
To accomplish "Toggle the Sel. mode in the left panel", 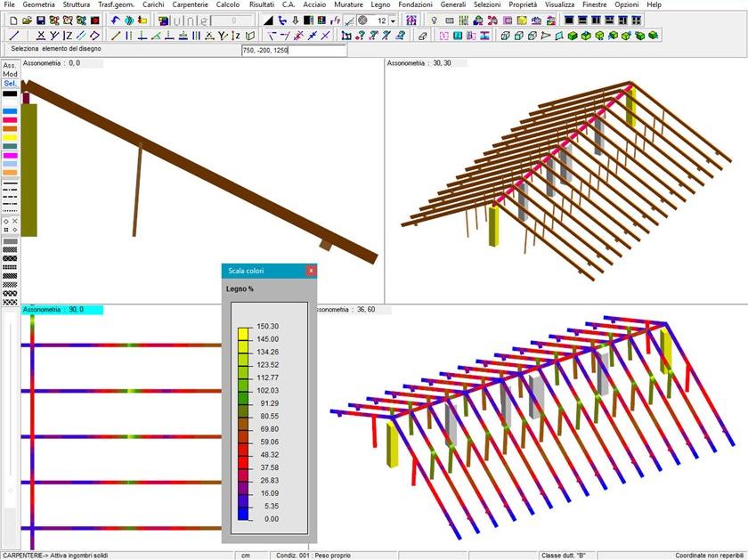I will pyautogui.click(x=10, y=83).
